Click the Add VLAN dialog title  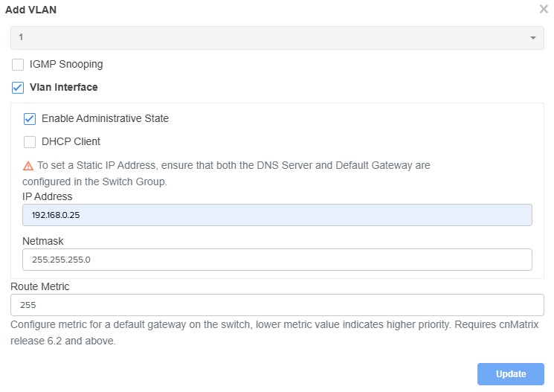pyautogui.click(x=30, y=10)
